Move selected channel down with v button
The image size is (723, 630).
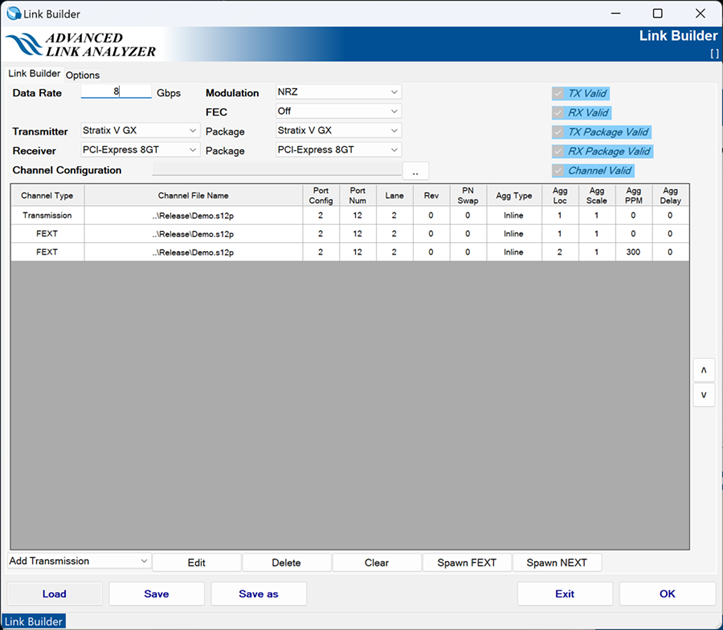(704, 395)
